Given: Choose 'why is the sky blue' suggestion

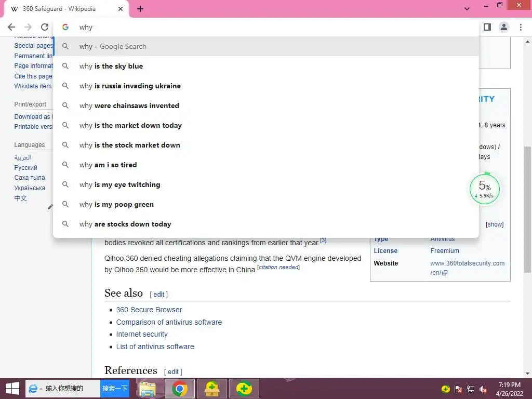Looking at the screenshot, I should [x=267, y=66].
